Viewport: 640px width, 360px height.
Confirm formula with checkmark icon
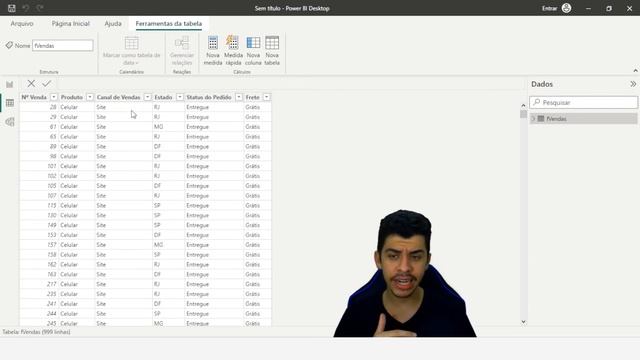tap(47, 84)
